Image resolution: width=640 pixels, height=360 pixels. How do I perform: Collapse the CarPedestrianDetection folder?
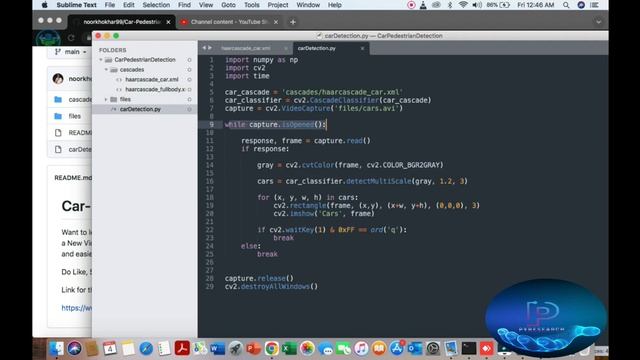point(101,60)
